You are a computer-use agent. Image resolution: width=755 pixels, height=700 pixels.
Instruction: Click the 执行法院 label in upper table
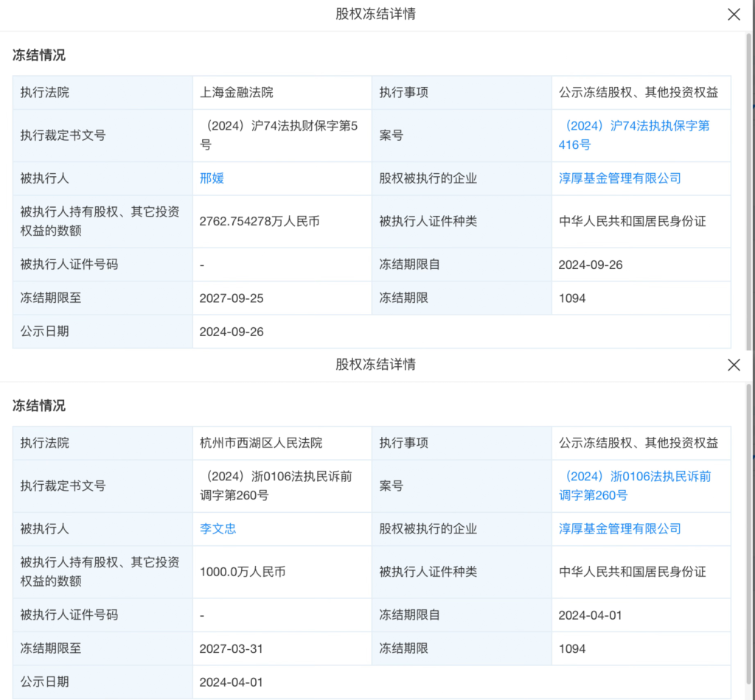45,92
